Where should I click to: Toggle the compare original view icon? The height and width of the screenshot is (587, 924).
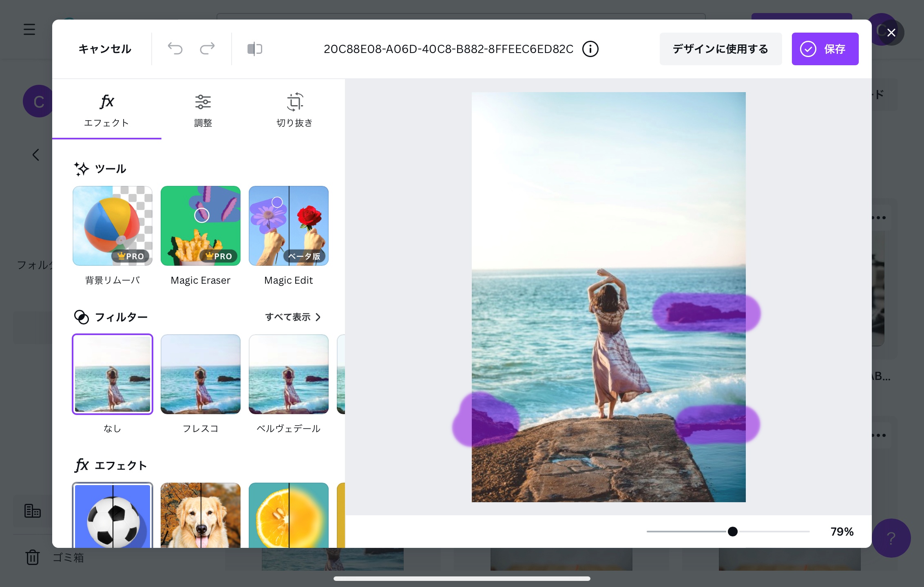(255, 49)
